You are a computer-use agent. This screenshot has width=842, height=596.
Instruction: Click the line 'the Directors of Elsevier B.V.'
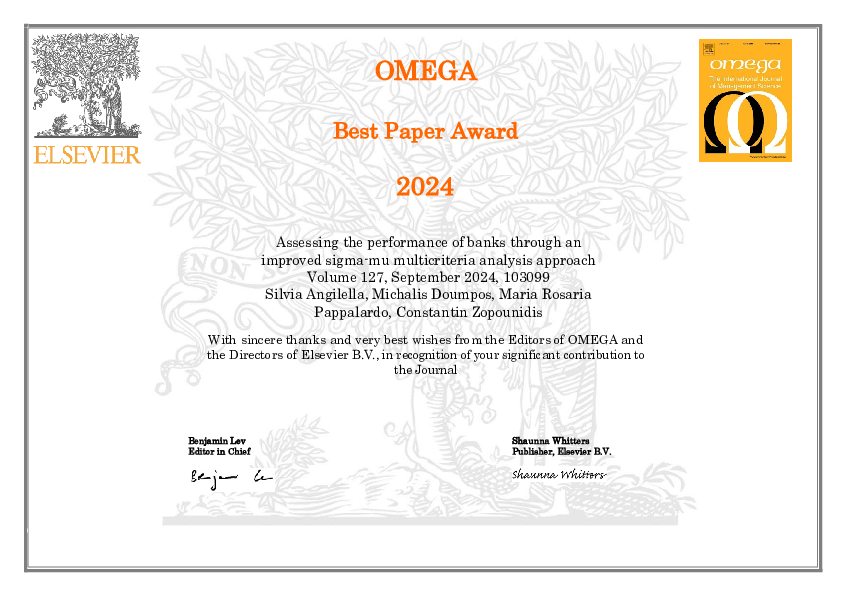pos(425,355)
